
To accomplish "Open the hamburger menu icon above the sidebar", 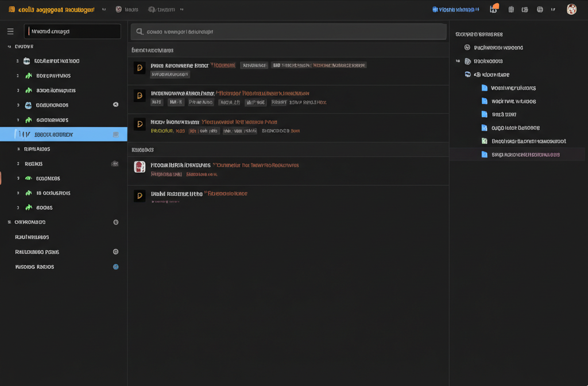I will [10, 31].
